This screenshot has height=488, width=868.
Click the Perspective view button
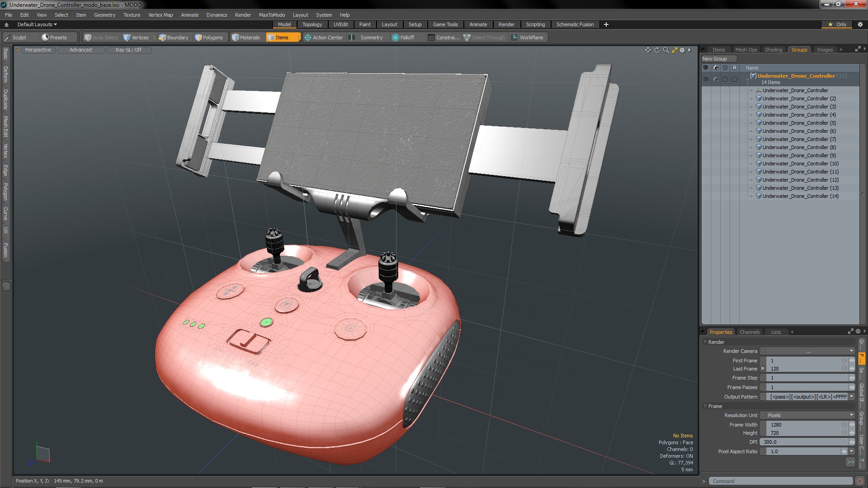[38, 50]
